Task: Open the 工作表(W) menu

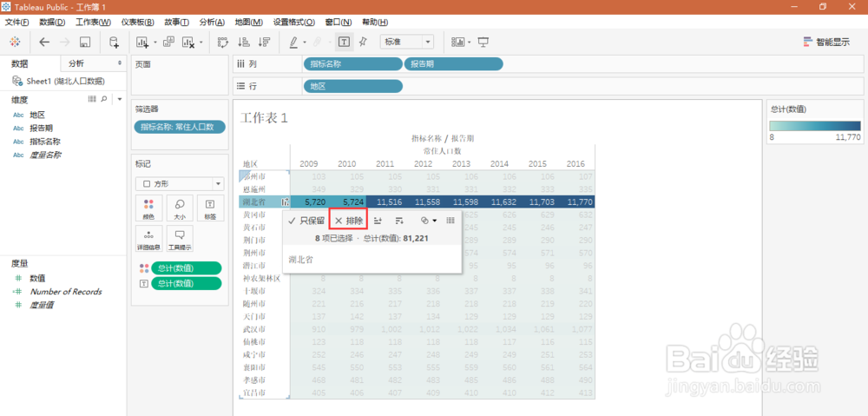Action: [93, 23]
